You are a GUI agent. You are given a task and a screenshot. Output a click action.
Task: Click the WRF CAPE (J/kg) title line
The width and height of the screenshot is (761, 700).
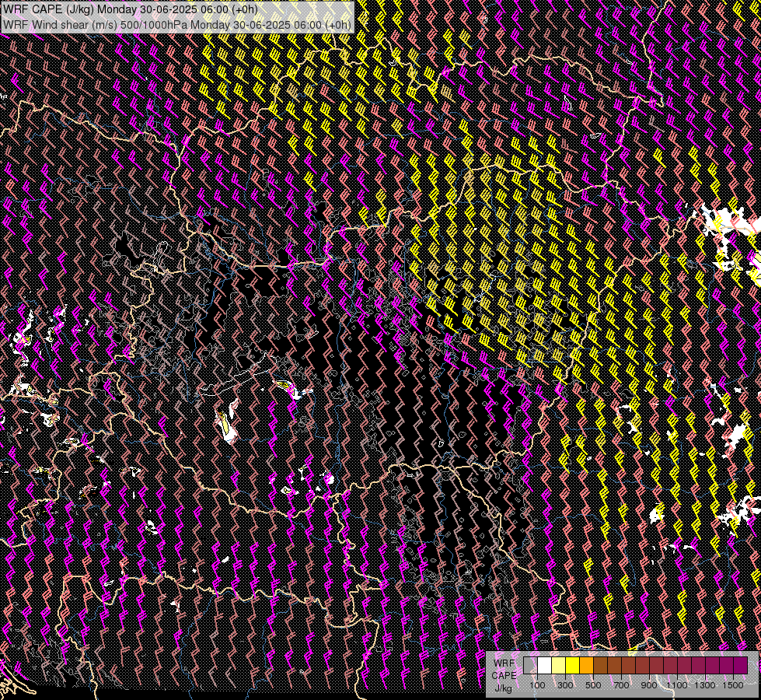tap(131, 9)
